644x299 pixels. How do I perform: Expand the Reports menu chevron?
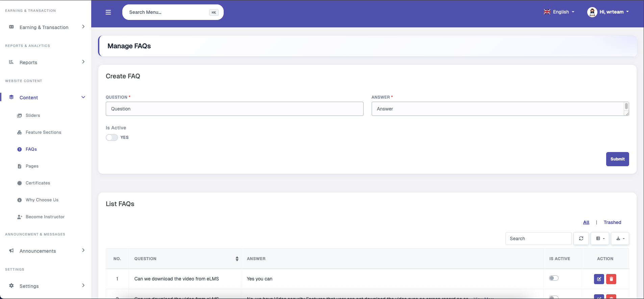83,62
